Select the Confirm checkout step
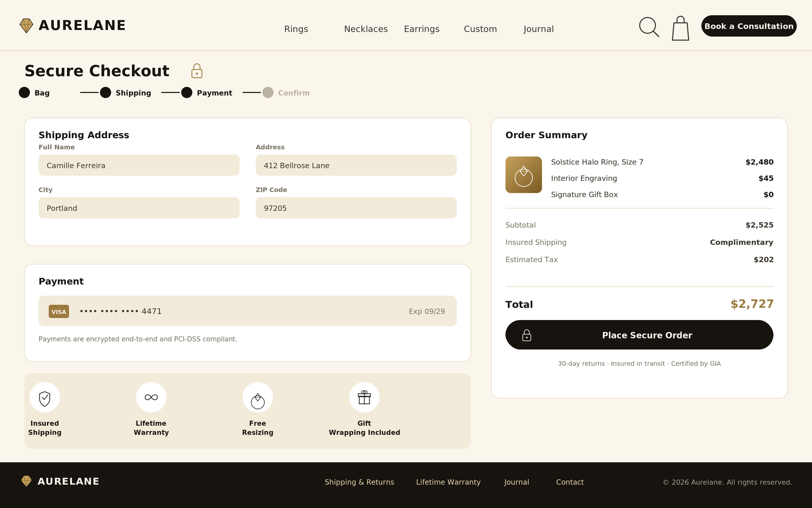 click(286, 92)
